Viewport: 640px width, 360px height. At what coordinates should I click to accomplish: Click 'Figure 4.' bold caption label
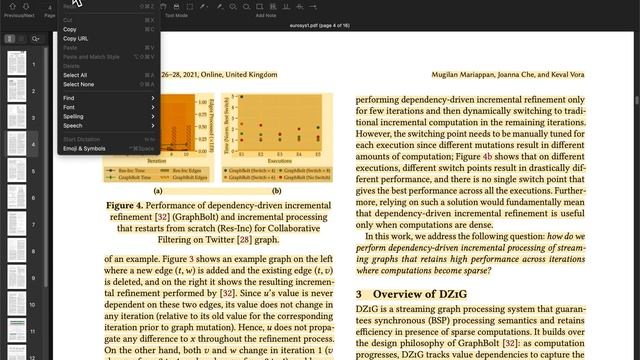point(124,205)
